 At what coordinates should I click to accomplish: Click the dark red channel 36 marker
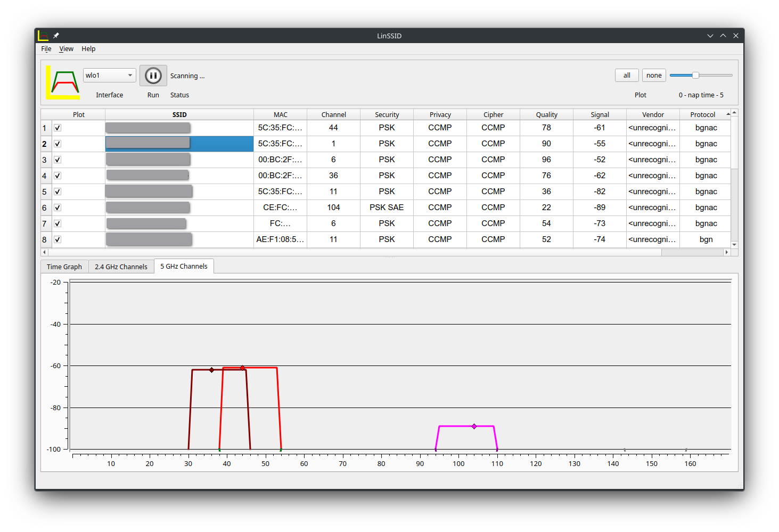(x=211, y=370)
